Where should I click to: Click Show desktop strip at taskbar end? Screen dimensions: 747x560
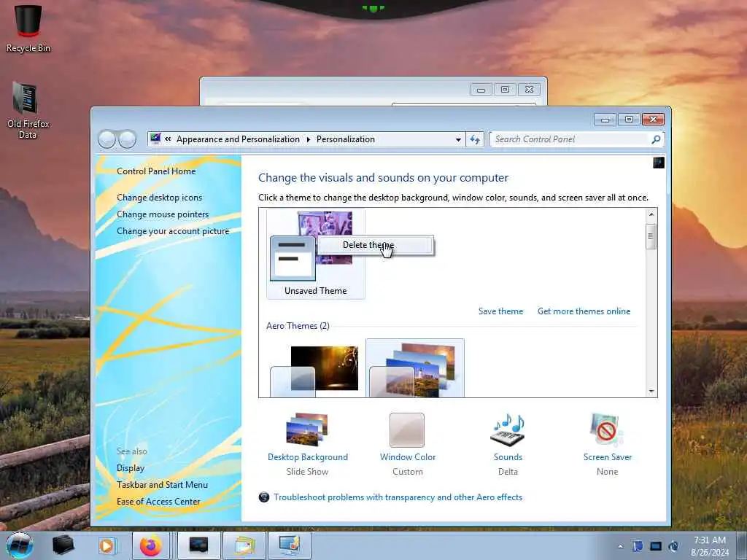(x=741, y=545)
